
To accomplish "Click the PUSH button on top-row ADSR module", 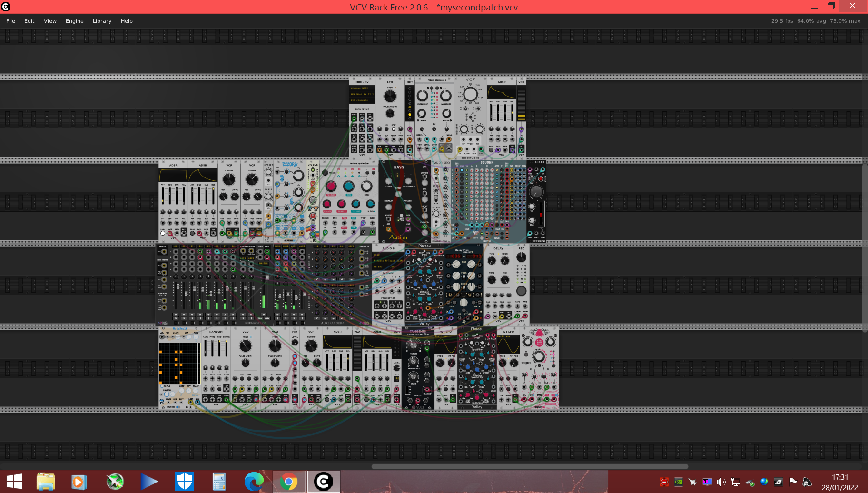I will 491,150.
